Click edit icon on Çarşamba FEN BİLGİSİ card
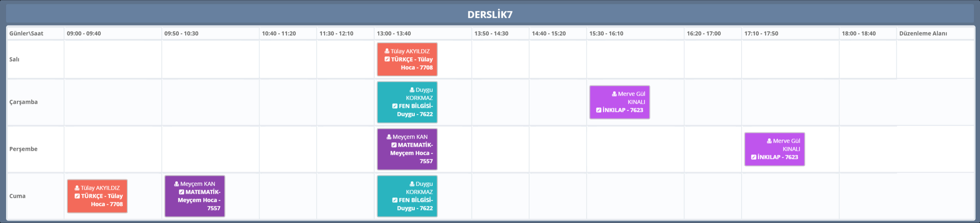This screenshot has width=980, height=223. 395,106
